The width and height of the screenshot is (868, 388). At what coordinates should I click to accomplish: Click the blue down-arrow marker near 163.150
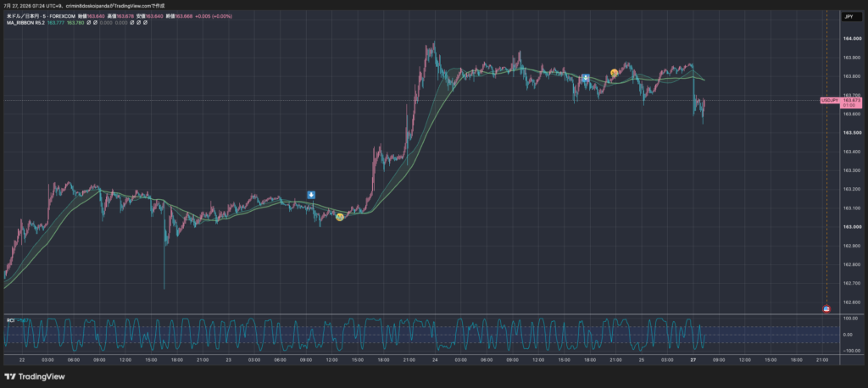[311, 194]
